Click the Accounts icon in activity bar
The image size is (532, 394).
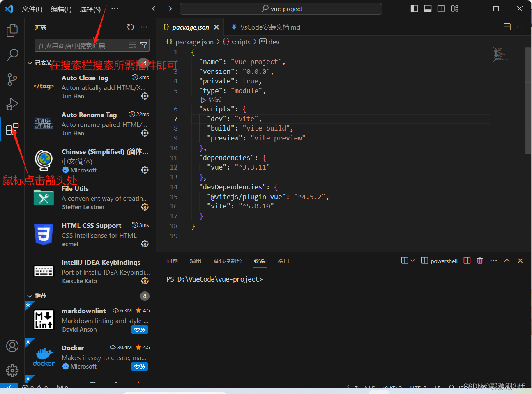pos(12,346)
